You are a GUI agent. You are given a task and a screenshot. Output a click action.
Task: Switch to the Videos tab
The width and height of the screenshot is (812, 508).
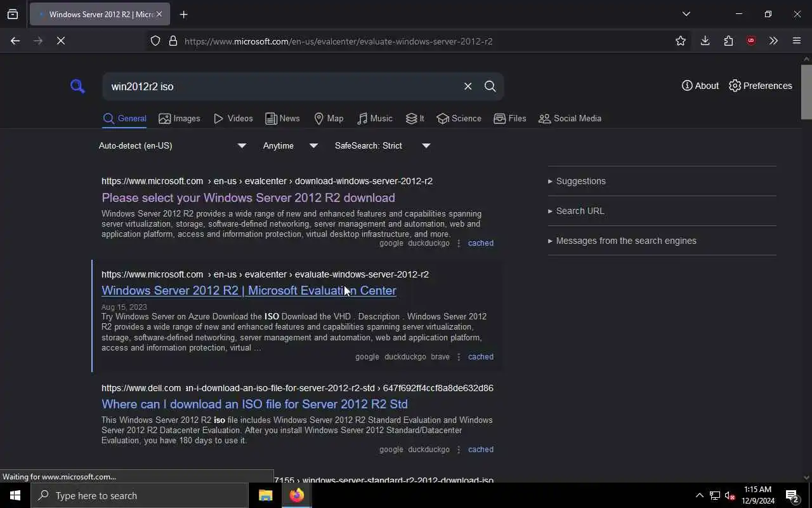point(233,119)
